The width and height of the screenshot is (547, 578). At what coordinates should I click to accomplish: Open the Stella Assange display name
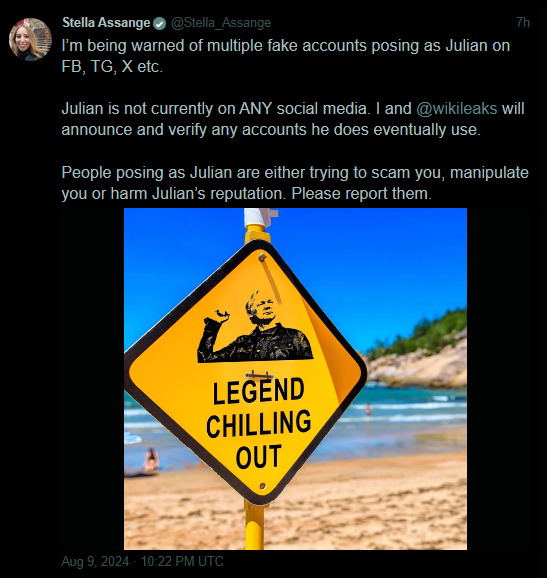coord(106,23)
